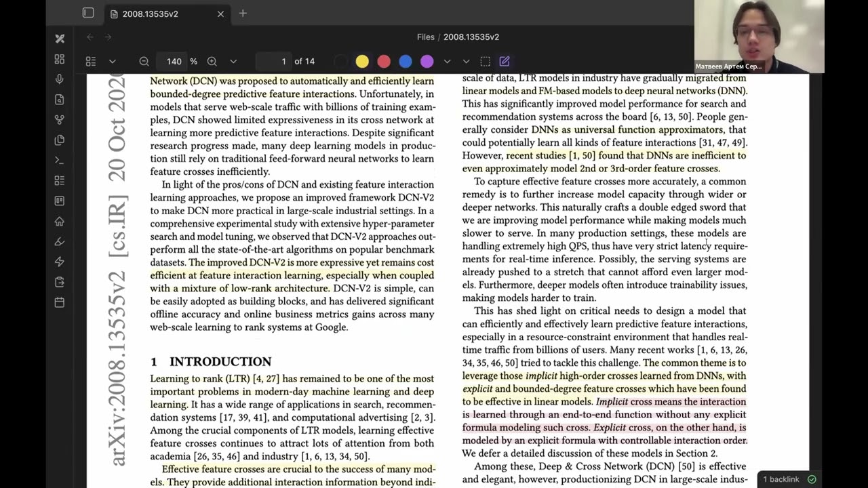This screenshot has height=488, width=868.
Task: Open the lightning bolt ribbon icon
Action: [60, 262]
